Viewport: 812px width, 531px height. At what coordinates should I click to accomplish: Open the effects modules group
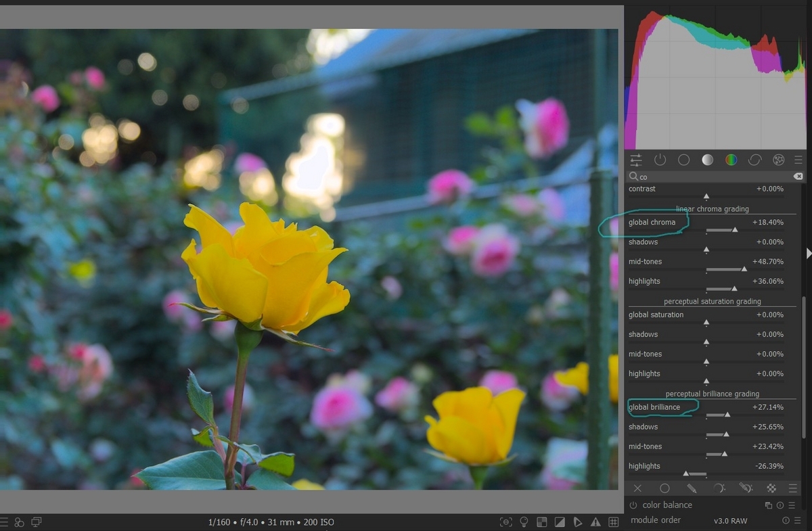[x=778, y=160]
